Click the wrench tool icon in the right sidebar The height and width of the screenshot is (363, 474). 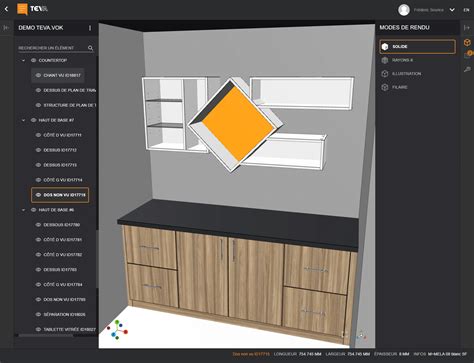coord(467,69)
